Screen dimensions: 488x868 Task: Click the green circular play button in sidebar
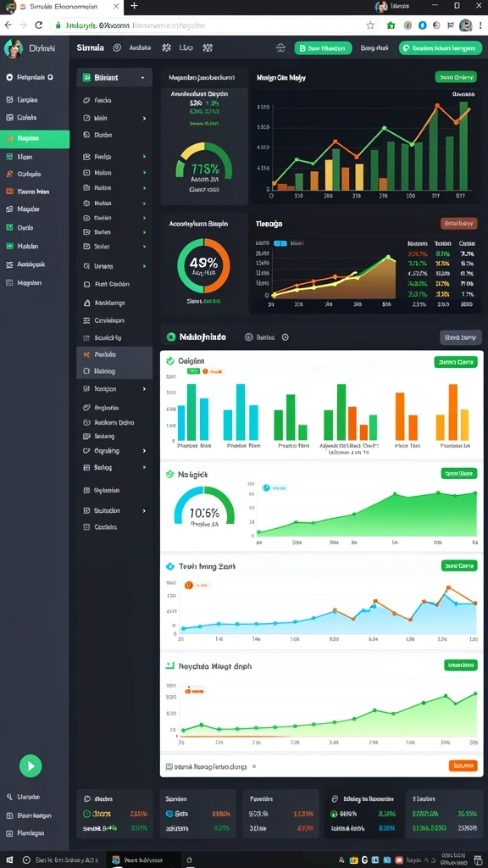coord(30,765)
